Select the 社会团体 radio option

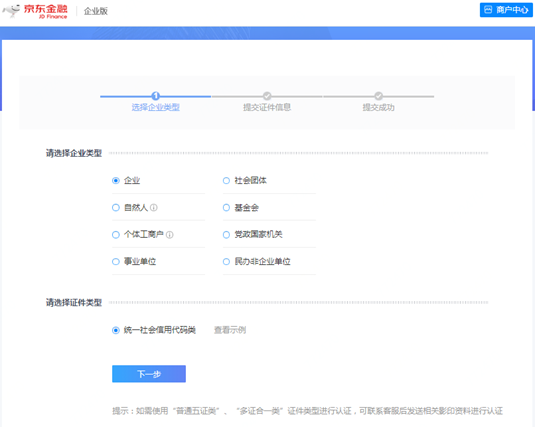226,181
